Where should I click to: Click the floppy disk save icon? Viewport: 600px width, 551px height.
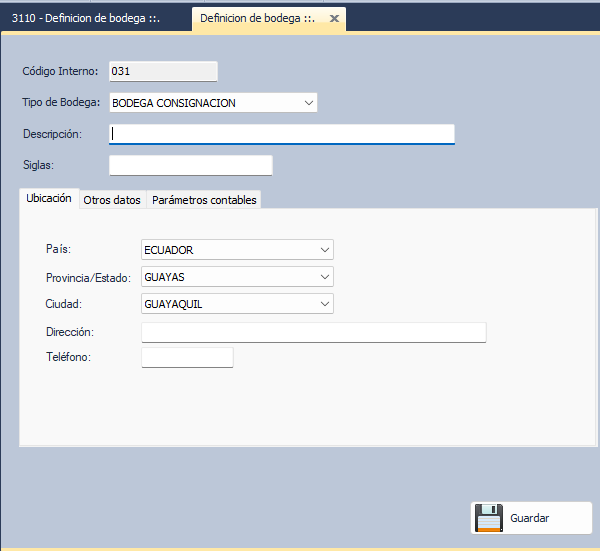coord(488,518)
